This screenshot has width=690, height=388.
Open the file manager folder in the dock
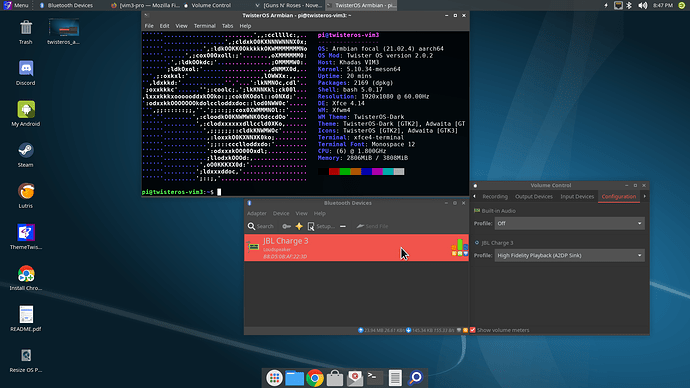(294, 378)
